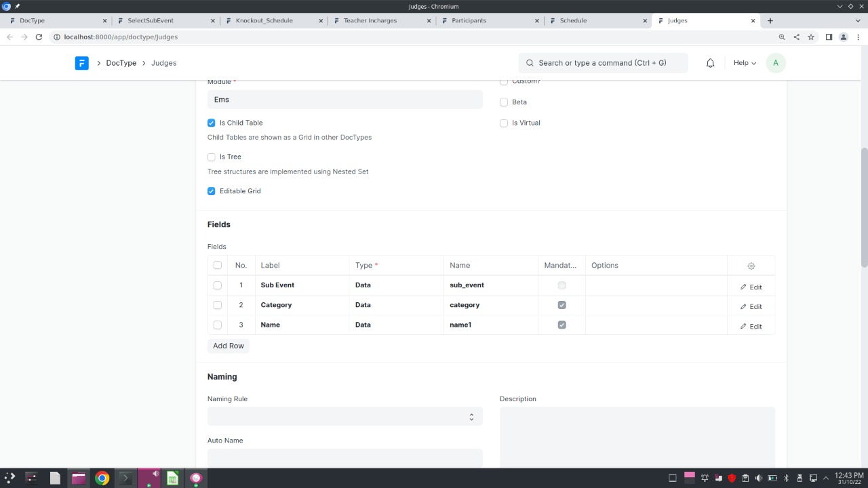Image resolution: width=868 pixels, height=488 pixels.
Task: Click Add Row button
Action: click(x=229, y=346)
